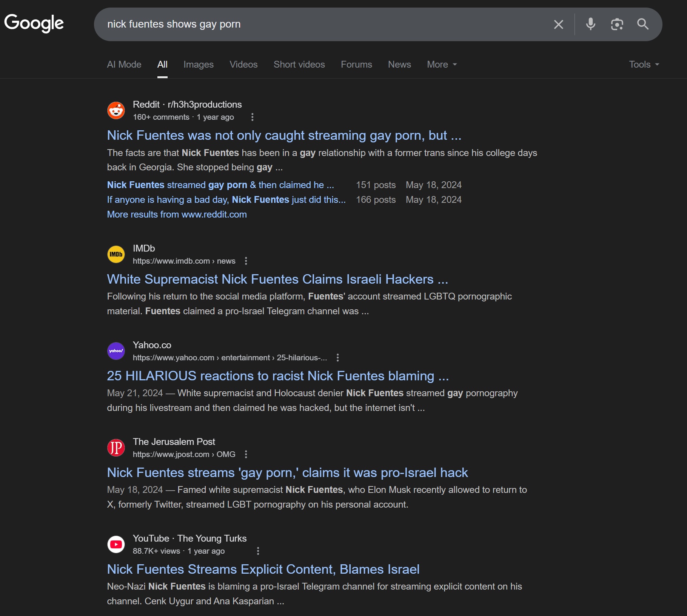Open 'Nick Fuentes was not only caught' Reddit link
687x616 pixels.
pyautogui.click(x=284, y=135)
